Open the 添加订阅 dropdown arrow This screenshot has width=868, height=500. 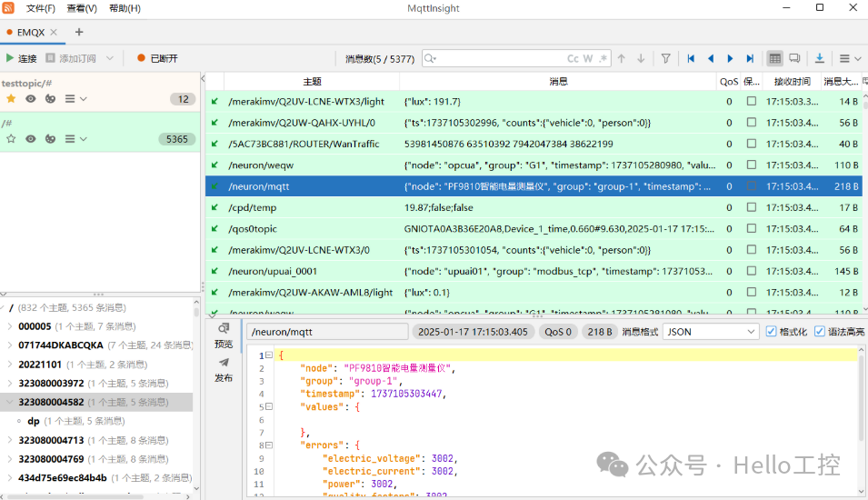click(110, 58)
